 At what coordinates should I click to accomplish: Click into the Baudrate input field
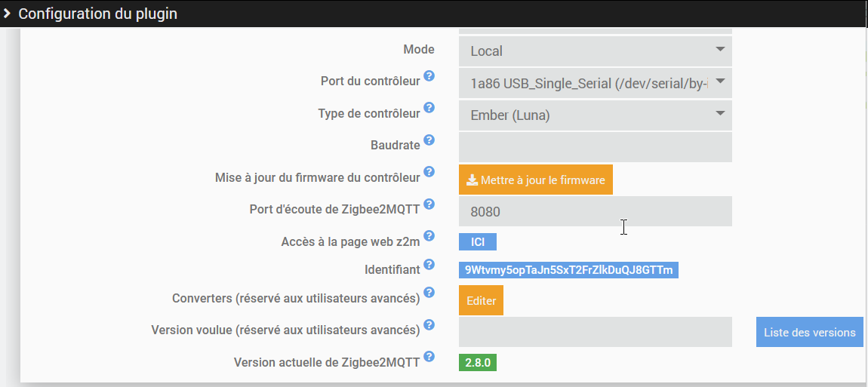click(x=596, y=147)
